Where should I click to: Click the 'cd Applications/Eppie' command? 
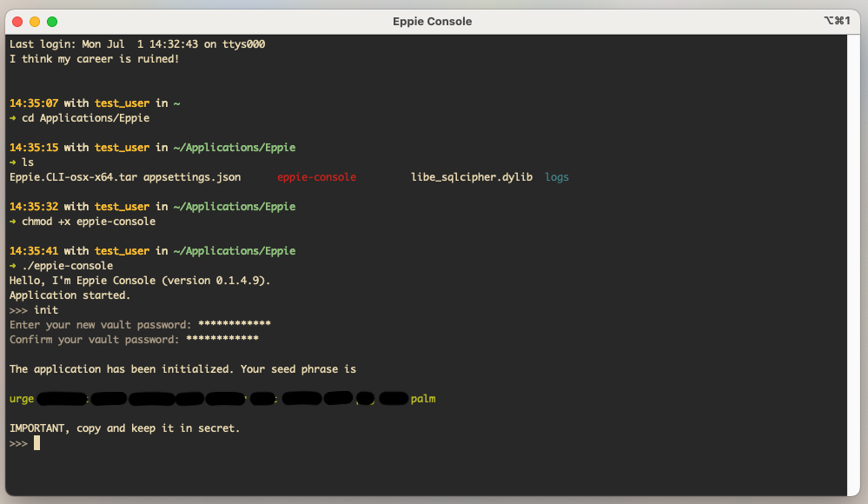click(x=85, y=118)
